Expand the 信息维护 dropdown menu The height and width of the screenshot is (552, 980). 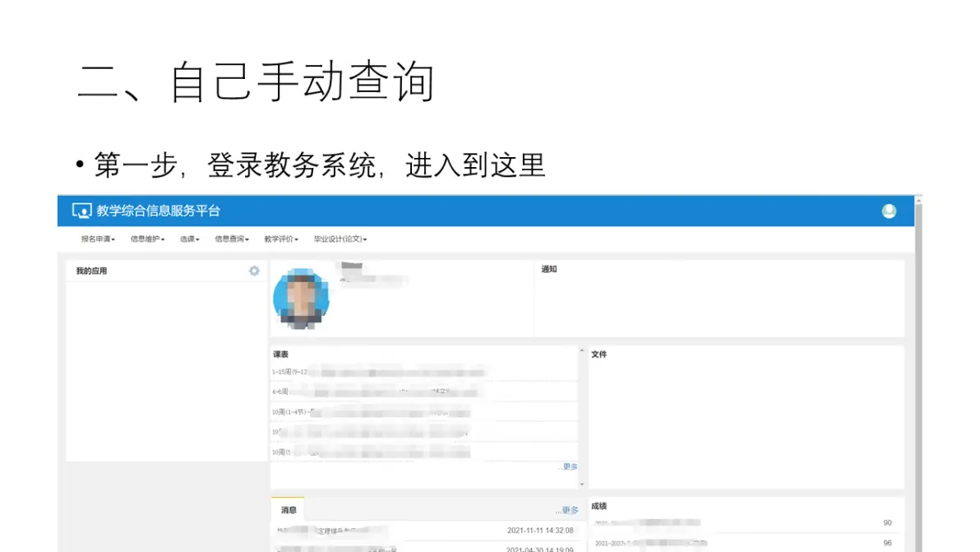click(147, 239)
